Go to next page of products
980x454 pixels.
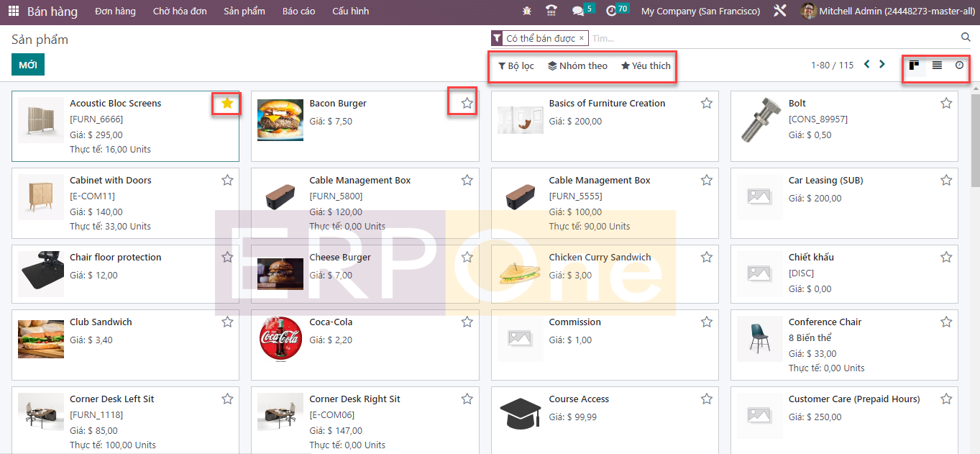(882, 65)
